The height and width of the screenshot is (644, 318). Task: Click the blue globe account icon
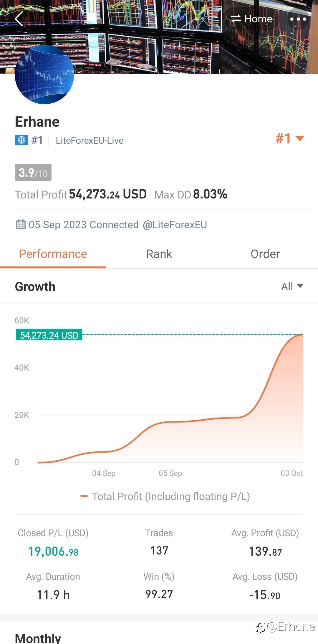(x=21, y=140)
